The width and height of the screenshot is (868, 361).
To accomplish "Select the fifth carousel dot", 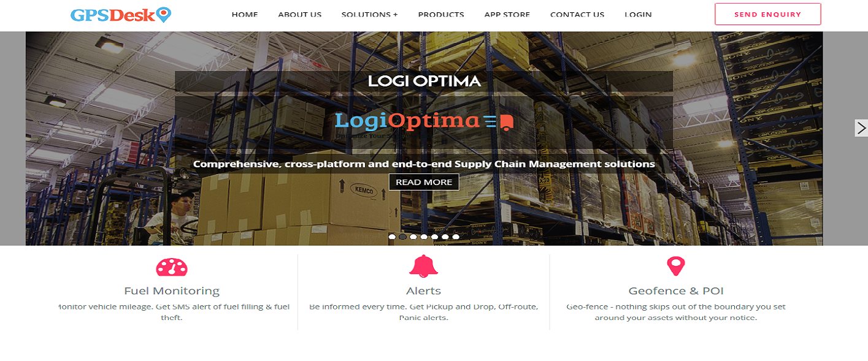I will point(434,237).
